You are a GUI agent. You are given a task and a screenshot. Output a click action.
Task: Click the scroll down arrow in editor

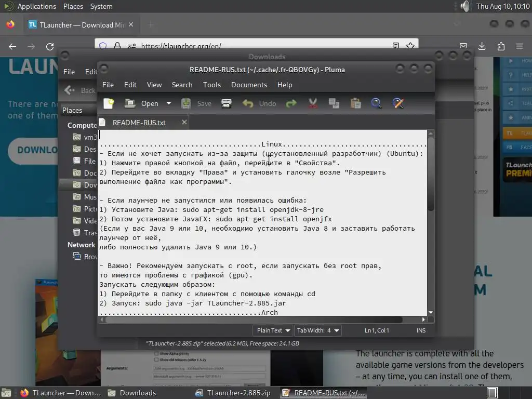point(431,312)
